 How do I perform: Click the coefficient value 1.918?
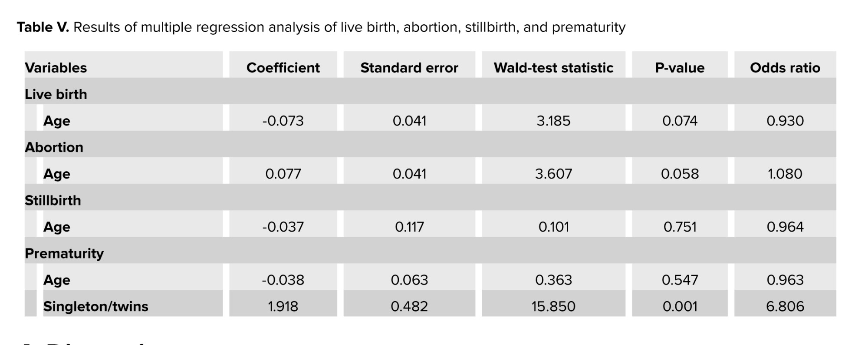point(283,306)
